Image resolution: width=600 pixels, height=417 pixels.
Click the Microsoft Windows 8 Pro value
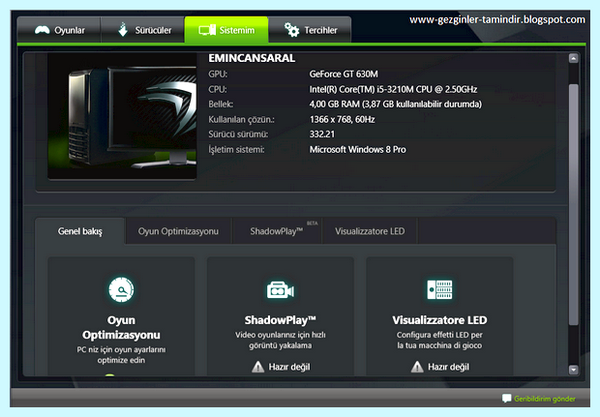[357, 150]
